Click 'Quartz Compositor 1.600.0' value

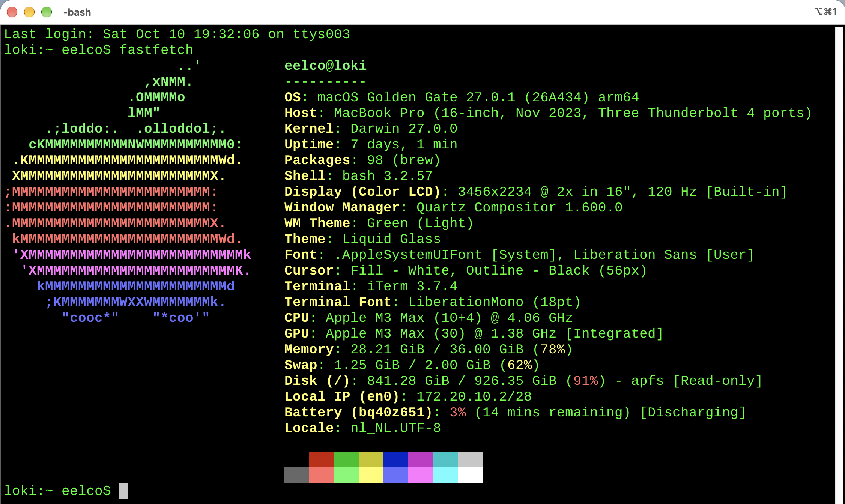click(x=520, y=207)
